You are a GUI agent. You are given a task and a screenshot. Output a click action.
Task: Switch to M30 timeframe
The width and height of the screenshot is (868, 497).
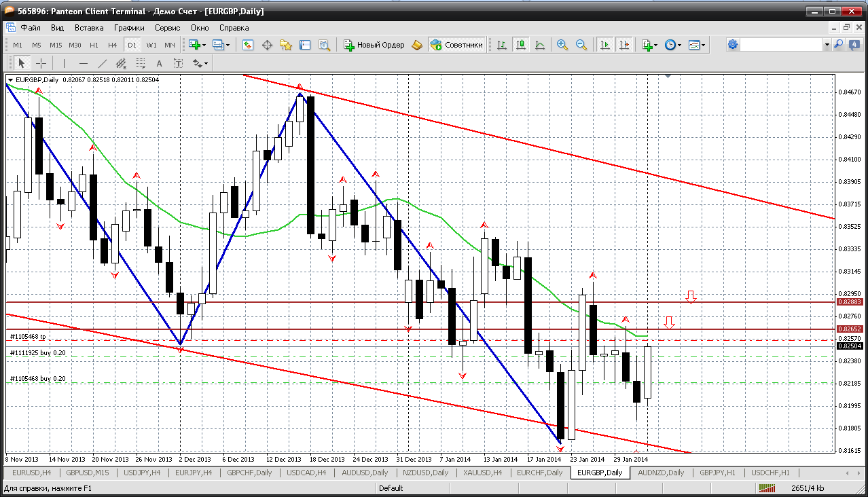coord(75,45)
